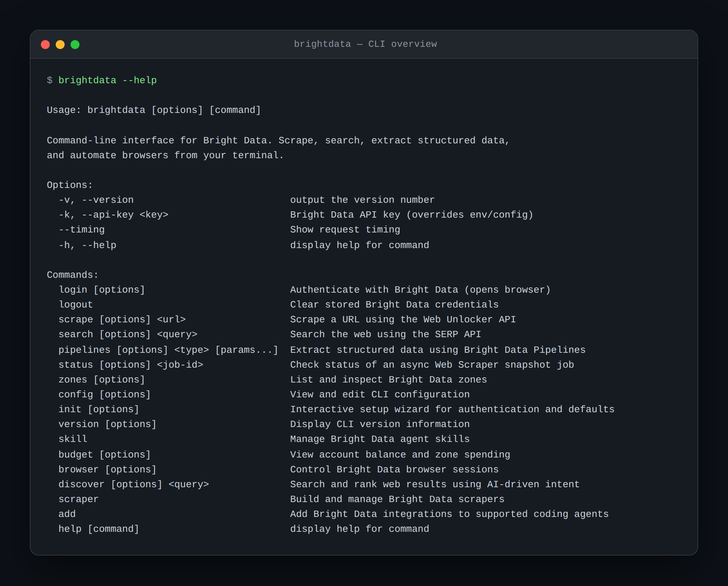The width and height of the screenshot is (728, 586).
Task: Click 'output the version number' description
Action: click(362, 200)
